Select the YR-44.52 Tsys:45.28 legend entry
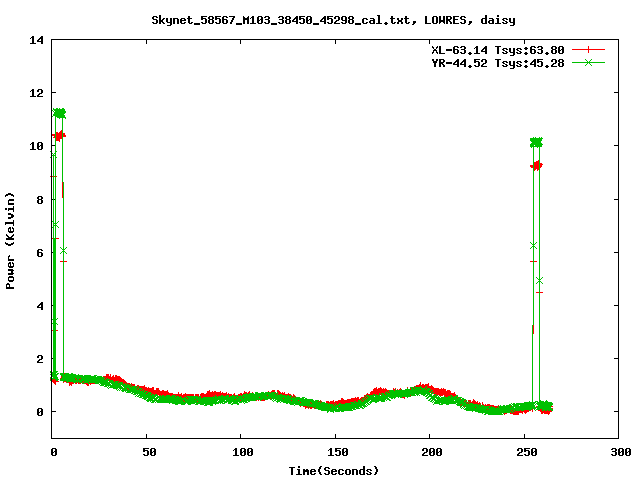 pyautogui.click(x=498, y=63)
